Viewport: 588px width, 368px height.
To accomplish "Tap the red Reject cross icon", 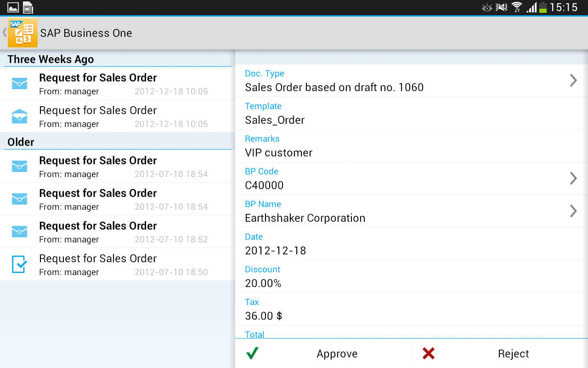I will tap(429, 353).
